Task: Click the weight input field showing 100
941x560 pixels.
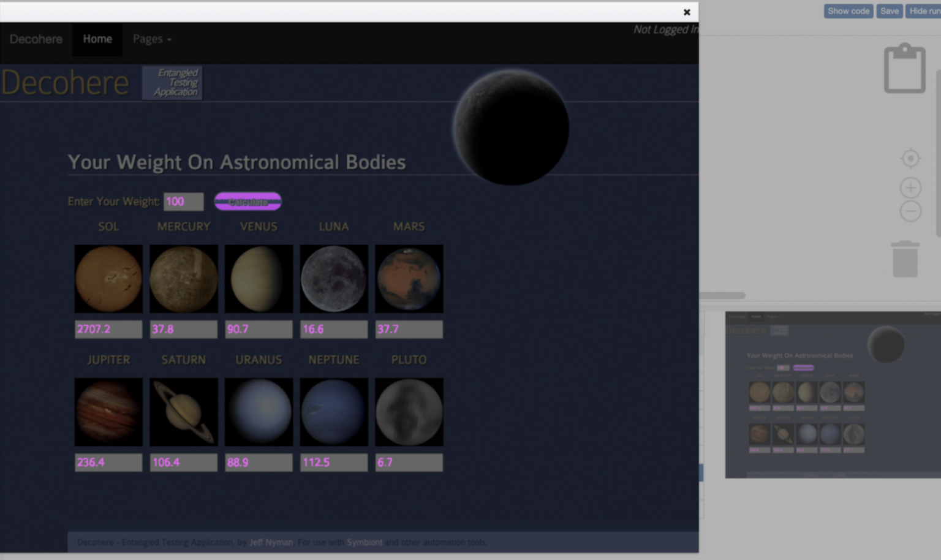Action: click(x=183, y=201)
